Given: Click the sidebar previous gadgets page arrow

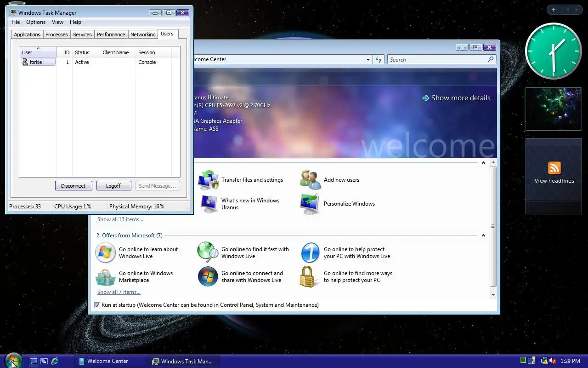Looking at the screenshot, I should [x=567, y=10].
